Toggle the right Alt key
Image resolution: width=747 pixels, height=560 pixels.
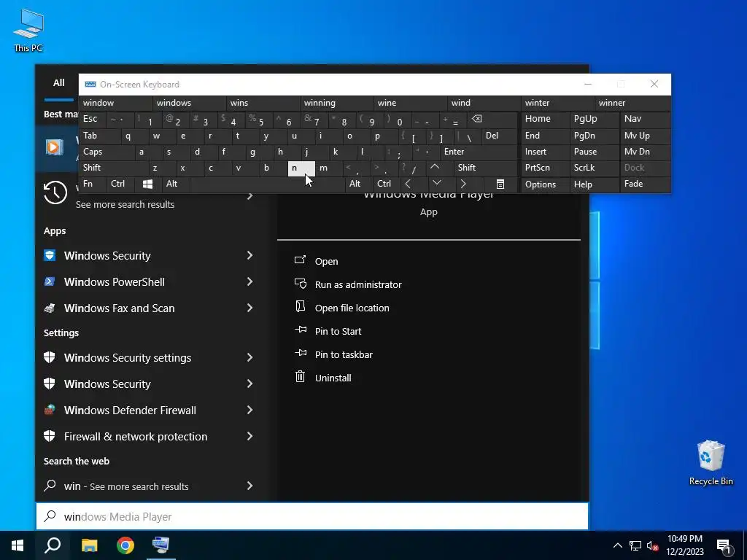click(x=359, y=184)
